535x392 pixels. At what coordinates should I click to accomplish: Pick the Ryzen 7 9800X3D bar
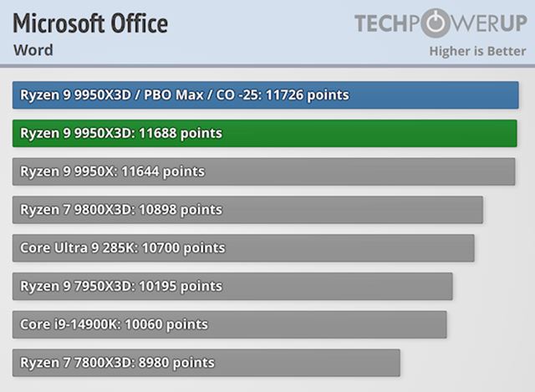click(247, 209)
